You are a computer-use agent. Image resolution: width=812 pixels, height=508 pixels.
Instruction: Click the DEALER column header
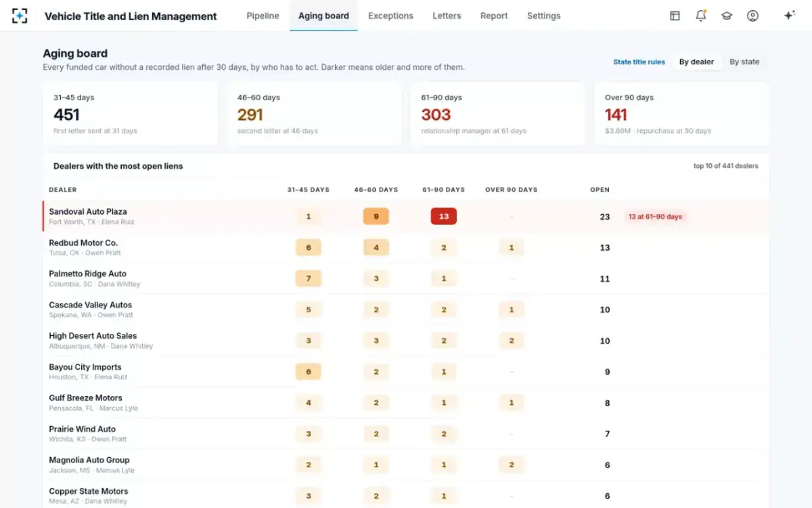pos(63,190)
